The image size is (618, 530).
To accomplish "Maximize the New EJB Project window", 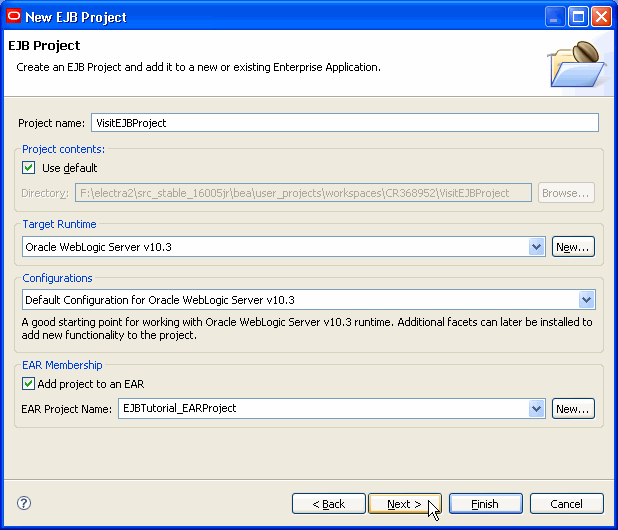I will coord(578,17).
